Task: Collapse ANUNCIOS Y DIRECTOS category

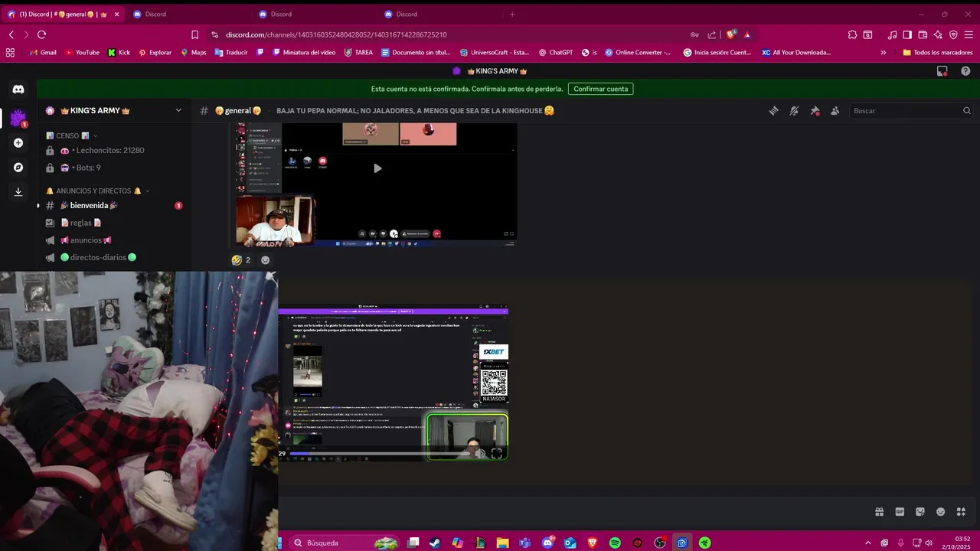Action: coord(97,191)
